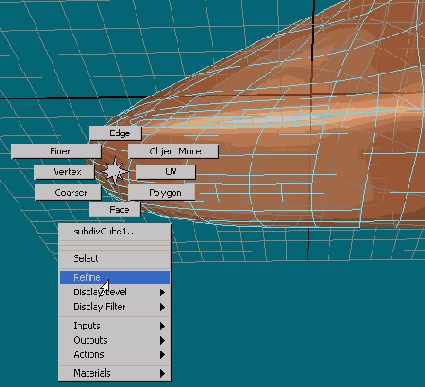Switch to Object Mode
The image size is (425, 387).
point(173,151)
